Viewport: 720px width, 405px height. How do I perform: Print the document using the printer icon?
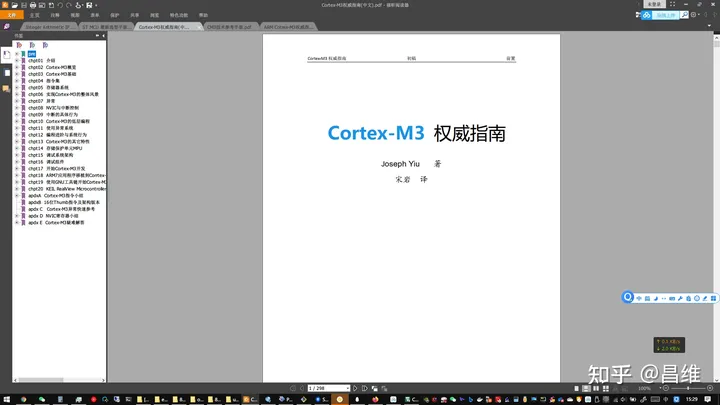(33, 5)
